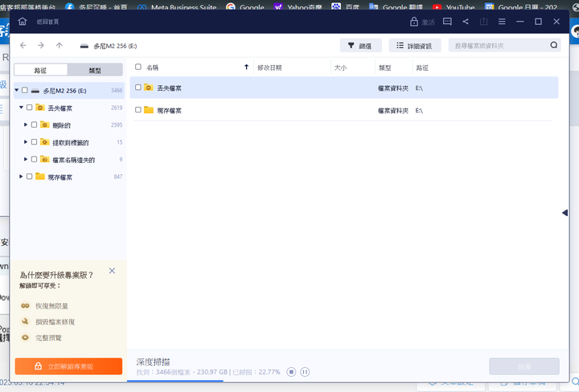Go back with the left arrow
Screen dimensions: 579x392
(x=23, y=45)
